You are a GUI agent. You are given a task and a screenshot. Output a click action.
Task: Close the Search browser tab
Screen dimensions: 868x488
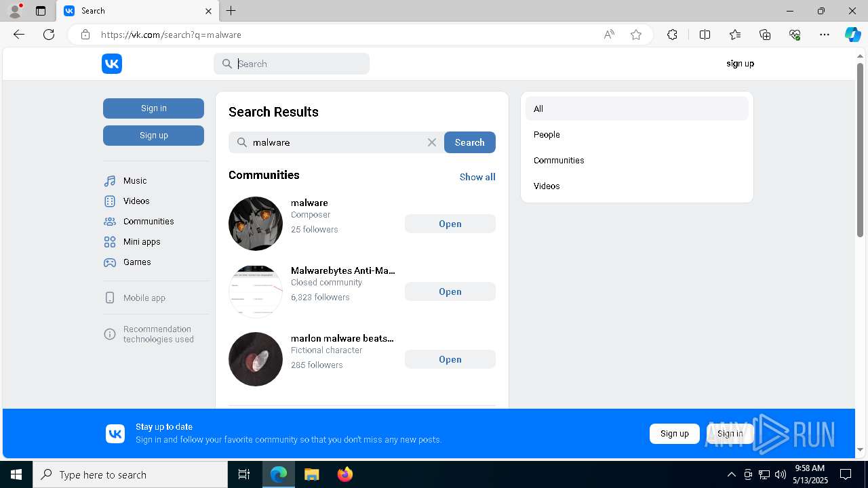208,11
